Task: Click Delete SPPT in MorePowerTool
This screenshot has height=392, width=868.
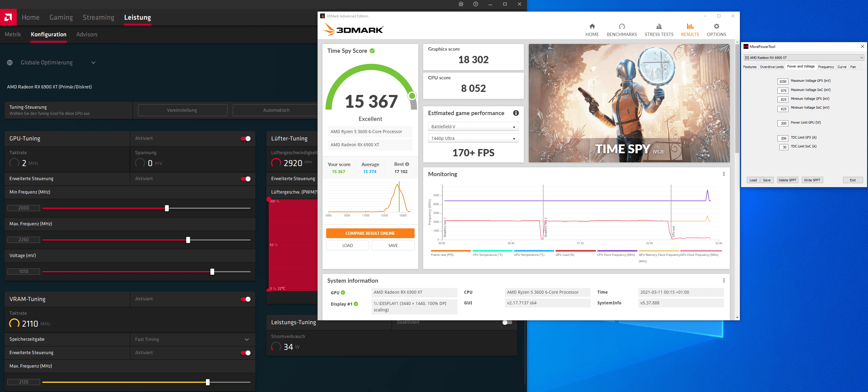Action: pos(787,180)
